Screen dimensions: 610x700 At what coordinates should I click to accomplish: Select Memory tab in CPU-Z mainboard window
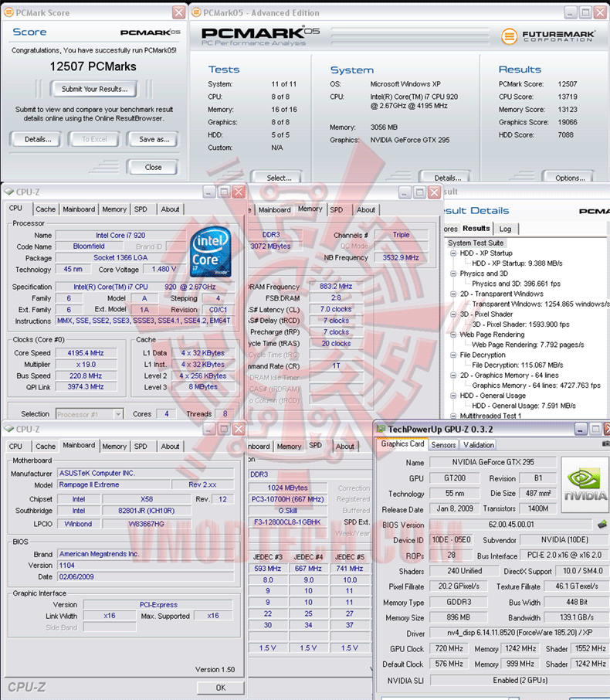114,446
